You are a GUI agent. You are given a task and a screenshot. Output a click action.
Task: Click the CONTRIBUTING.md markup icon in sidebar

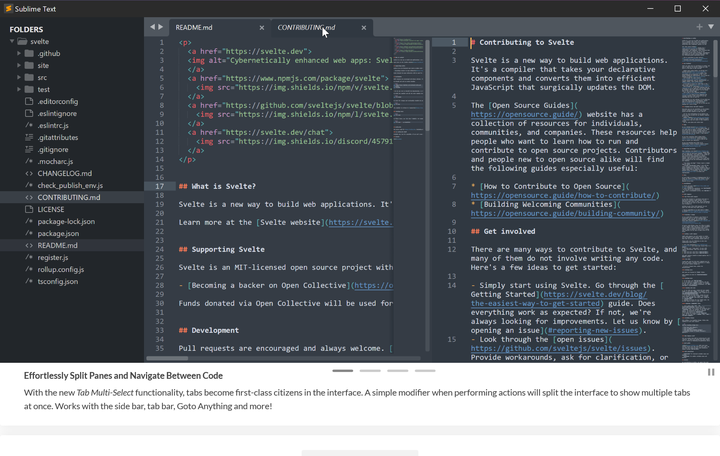[29, 197]
